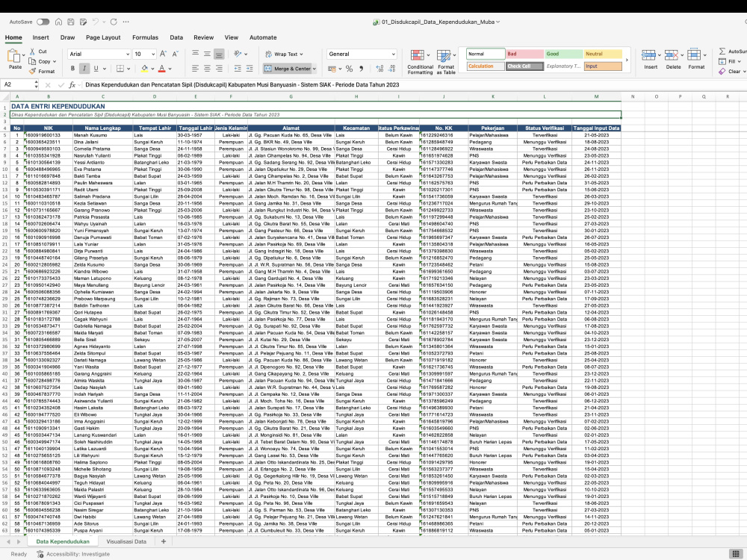Toggle Bottom Align vertical alignment

219,55
